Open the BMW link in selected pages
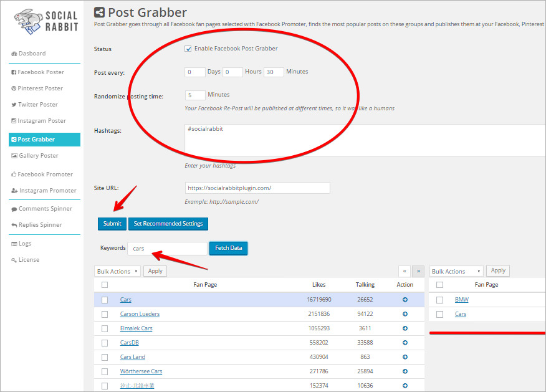The width and height of the screenshot is (546, 392). pyautogui.click(x=462, y=299)
